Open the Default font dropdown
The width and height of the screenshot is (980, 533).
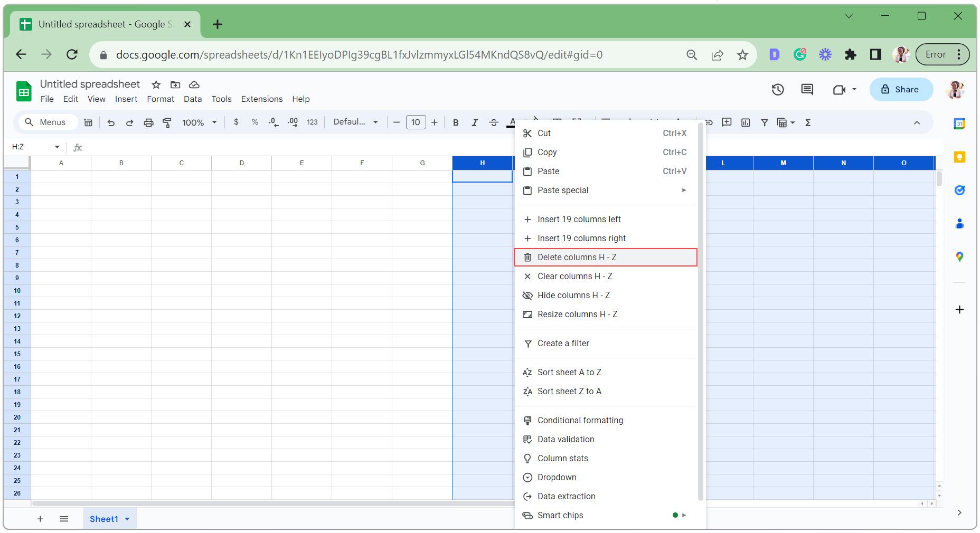click(x=355, y=122)
